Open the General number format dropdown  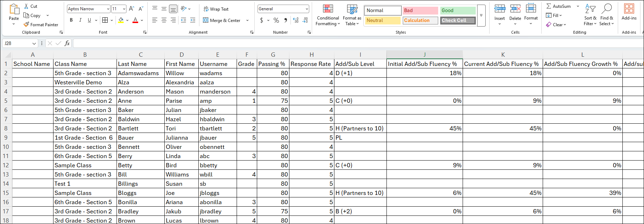(x=307, y=9)
